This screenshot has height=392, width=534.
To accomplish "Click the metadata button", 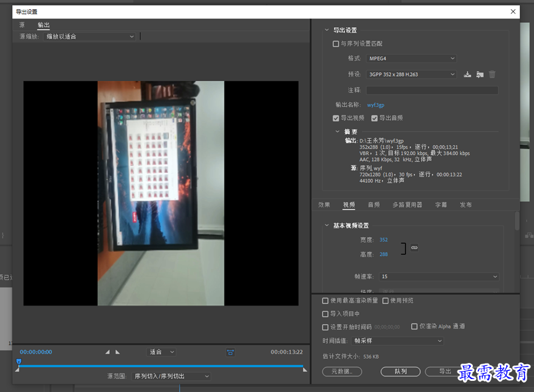I will click(342, 372).
